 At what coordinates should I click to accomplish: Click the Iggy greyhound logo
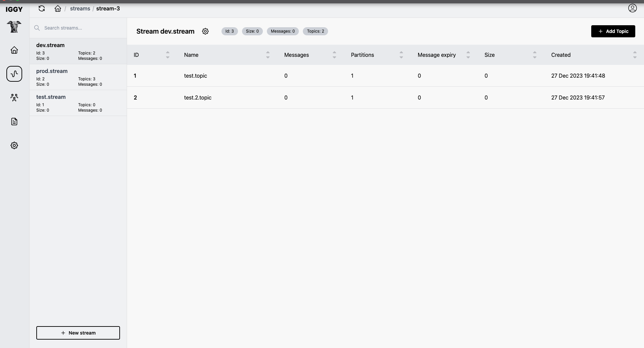[x=14, y=27]
